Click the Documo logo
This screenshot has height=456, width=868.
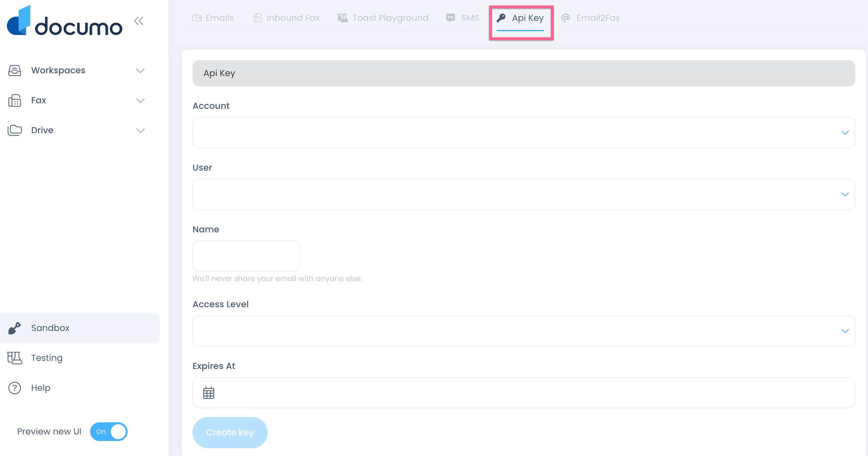(x=64, y=22)
